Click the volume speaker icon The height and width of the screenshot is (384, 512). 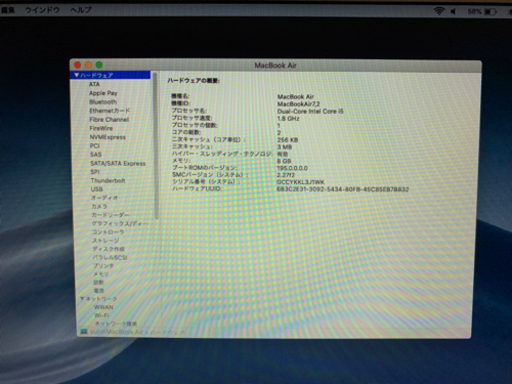[453, 12]
